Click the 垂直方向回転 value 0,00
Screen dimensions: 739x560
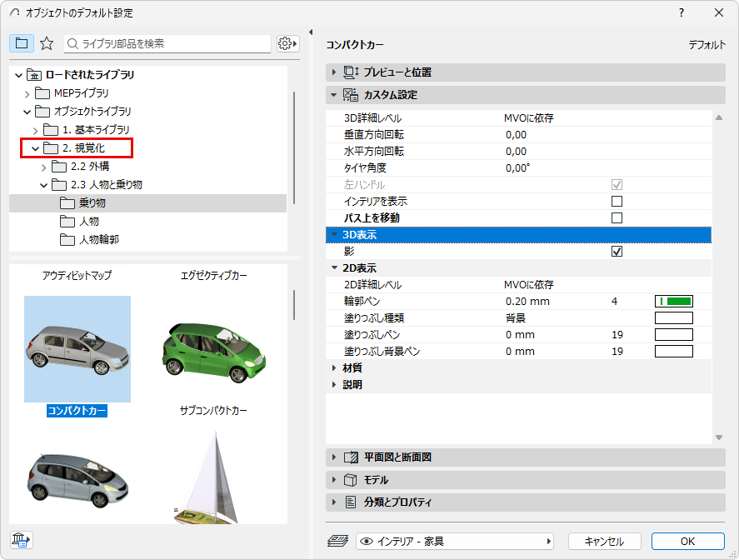click(x=516, y=135)
